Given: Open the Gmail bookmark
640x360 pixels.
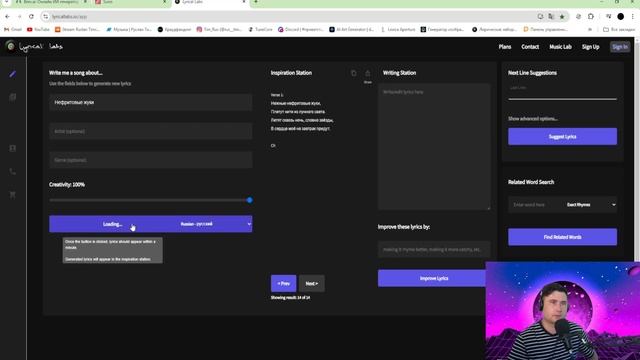Looking at the screenshot, I should click(x=13, y=29).
